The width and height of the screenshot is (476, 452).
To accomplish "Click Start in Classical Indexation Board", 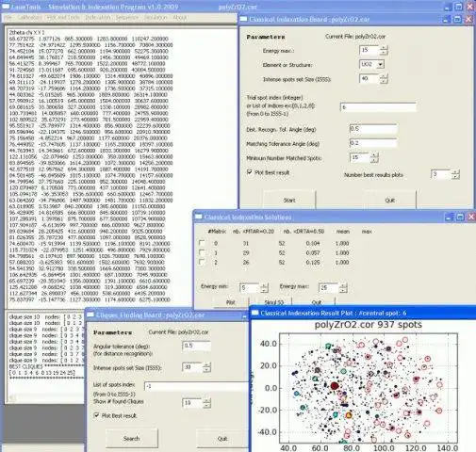I will tap(289, 201).
